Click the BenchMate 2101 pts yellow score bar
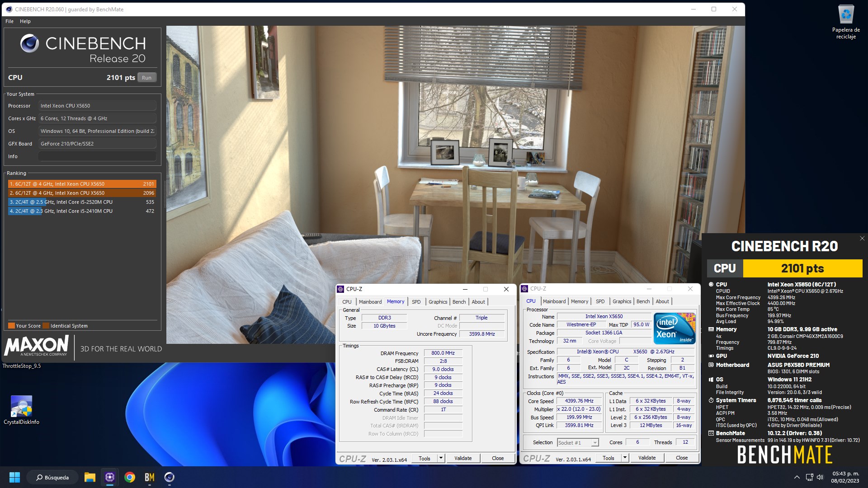Image resolution: width=868 pixels, height=488 pixels. (x=802, y=268)
